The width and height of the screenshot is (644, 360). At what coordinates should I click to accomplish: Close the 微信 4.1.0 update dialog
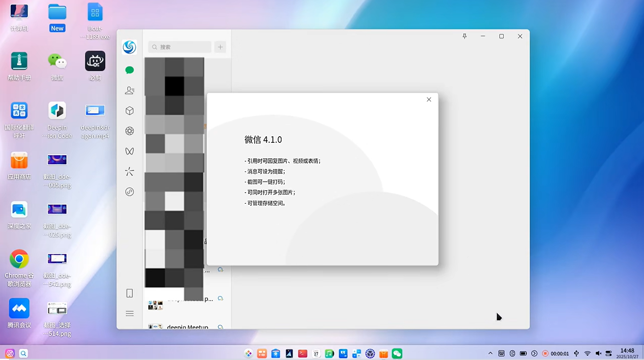pos(429,99)
